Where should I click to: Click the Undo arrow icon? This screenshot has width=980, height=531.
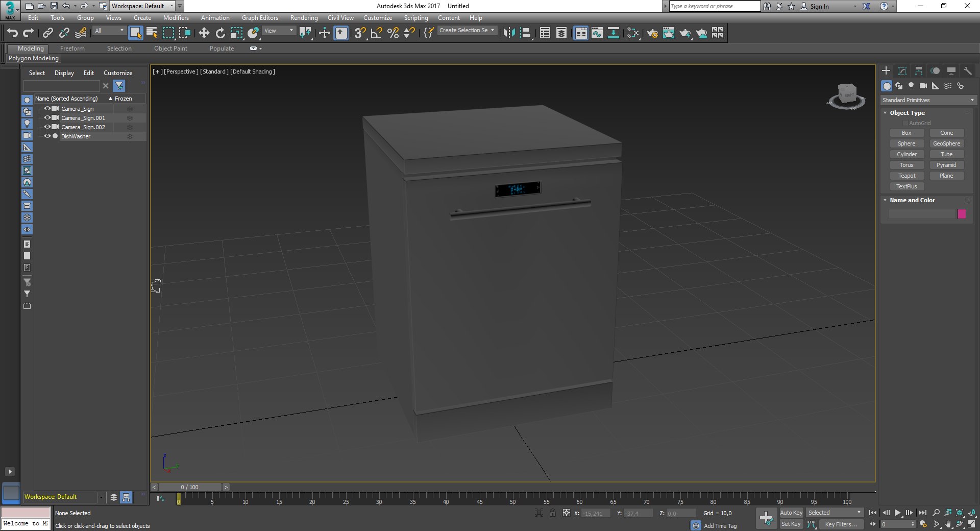(12, 33)
